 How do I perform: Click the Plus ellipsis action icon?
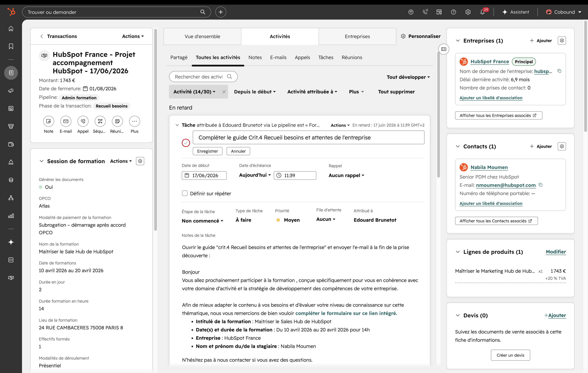tap(135, 121)
